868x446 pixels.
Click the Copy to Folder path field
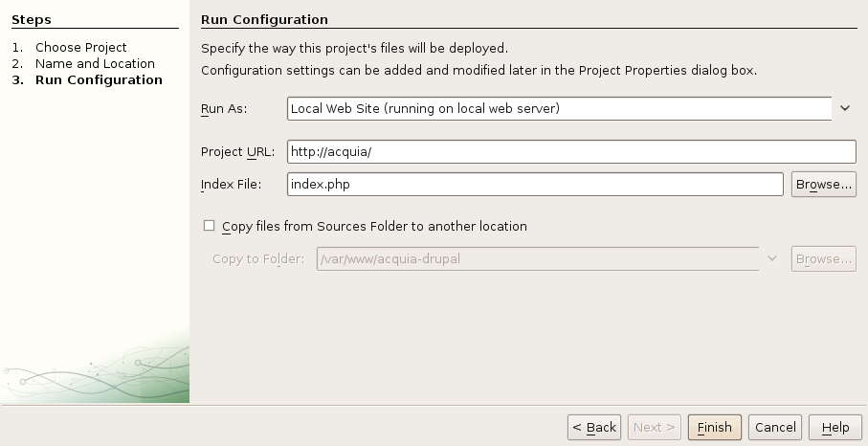(538, 259)
